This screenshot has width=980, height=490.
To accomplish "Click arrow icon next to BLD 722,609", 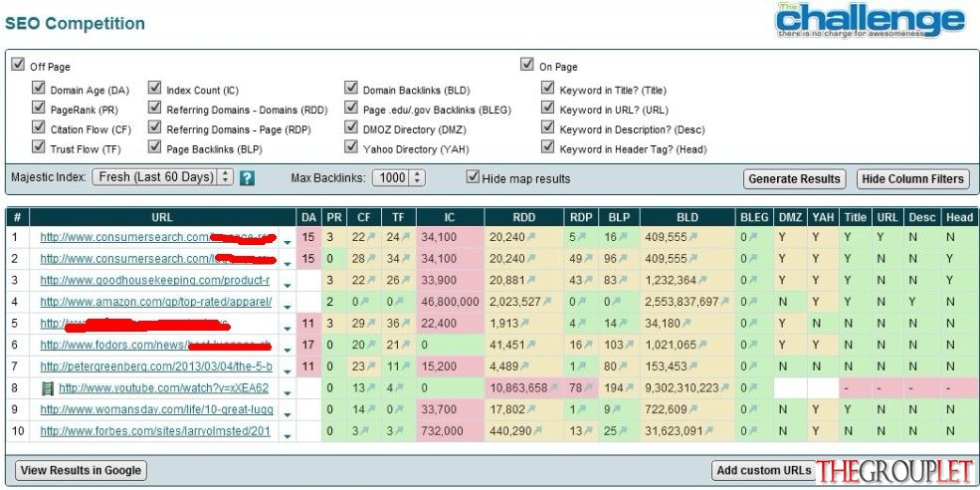I will tap(692, 410).
